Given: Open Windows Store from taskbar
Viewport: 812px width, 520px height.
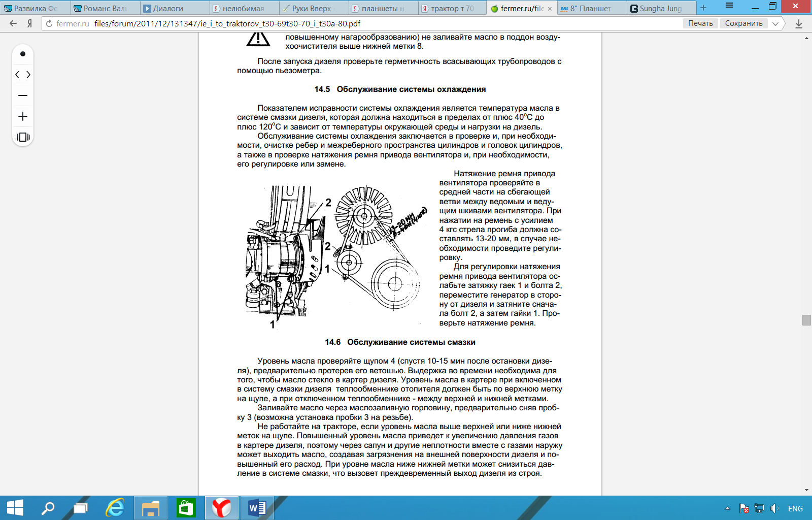Looking at the screenshot, I should click(x=186, y=508).
